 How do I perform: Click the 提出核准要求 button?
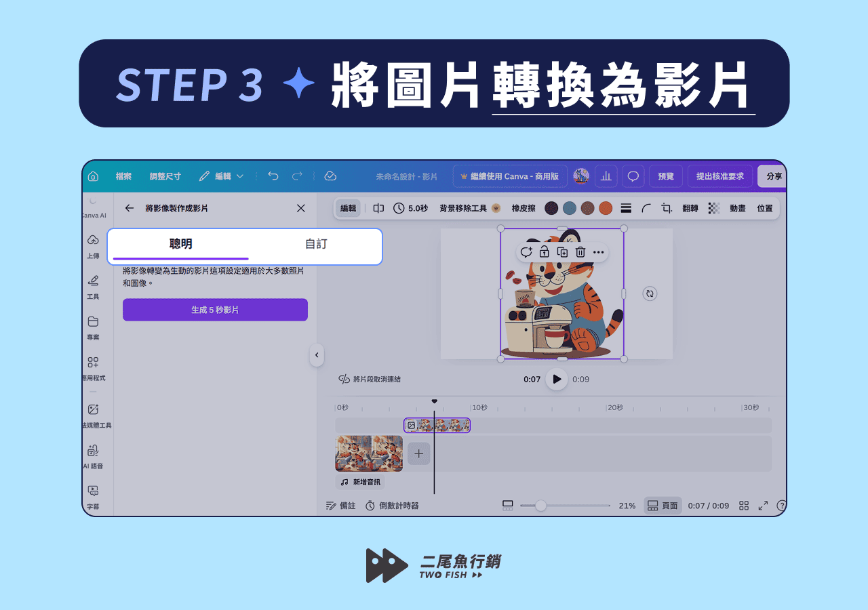(x=720, y=176)
